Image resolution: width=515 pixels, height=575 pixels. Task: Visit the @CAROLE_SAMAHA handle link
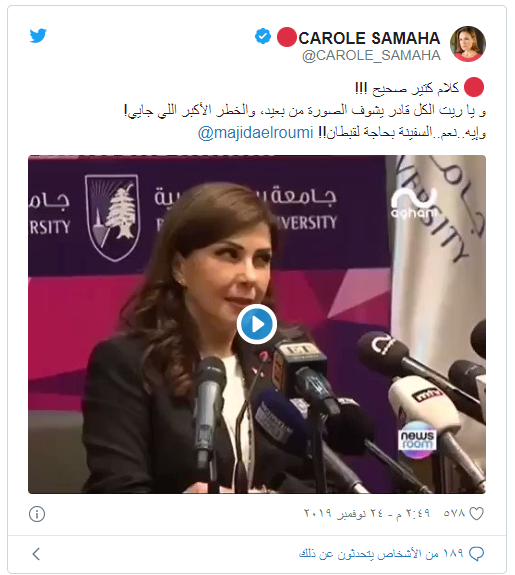pos(371,55)
